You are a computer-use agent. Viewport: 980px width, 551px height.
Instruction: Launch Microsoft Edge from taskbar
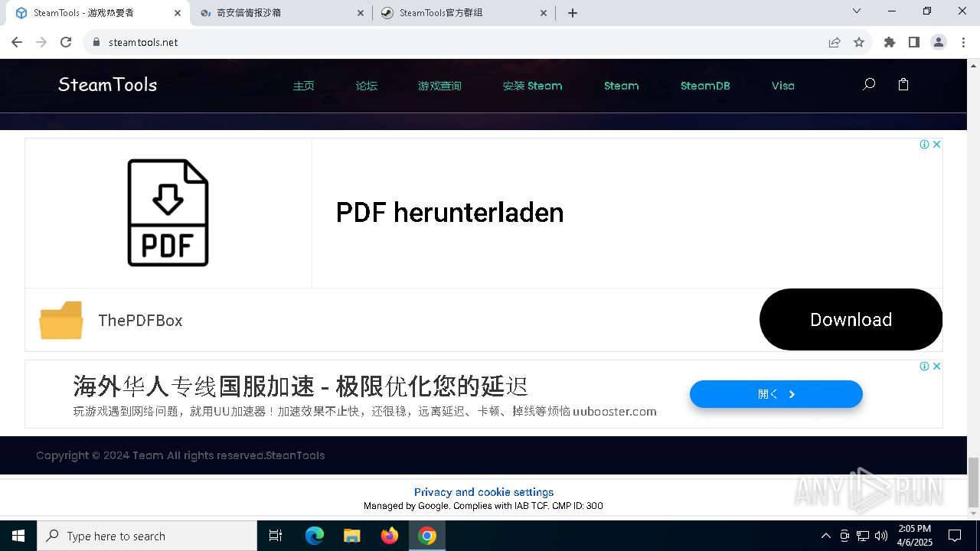[315, 536]
